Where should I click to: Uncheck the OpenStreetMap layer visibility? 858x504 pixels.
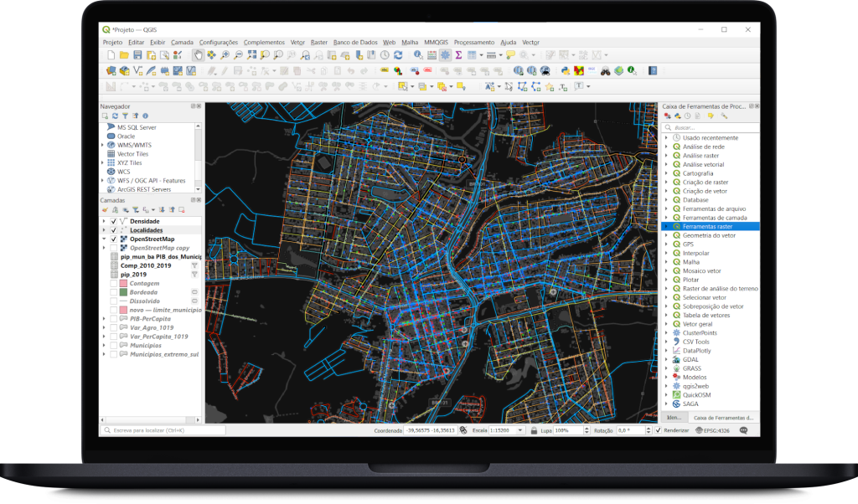pyautogui.click(x=113, y=239)
